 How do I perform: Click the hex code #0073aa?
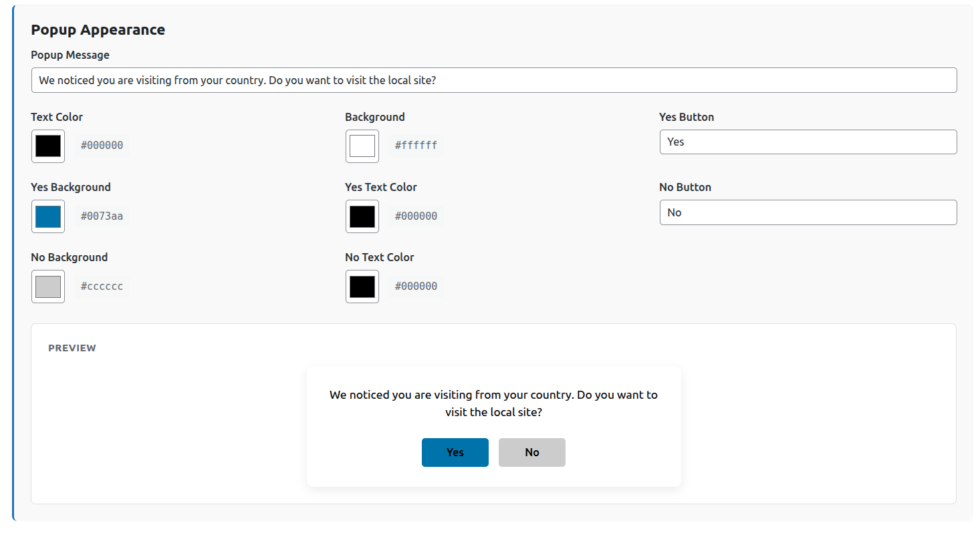102,216
